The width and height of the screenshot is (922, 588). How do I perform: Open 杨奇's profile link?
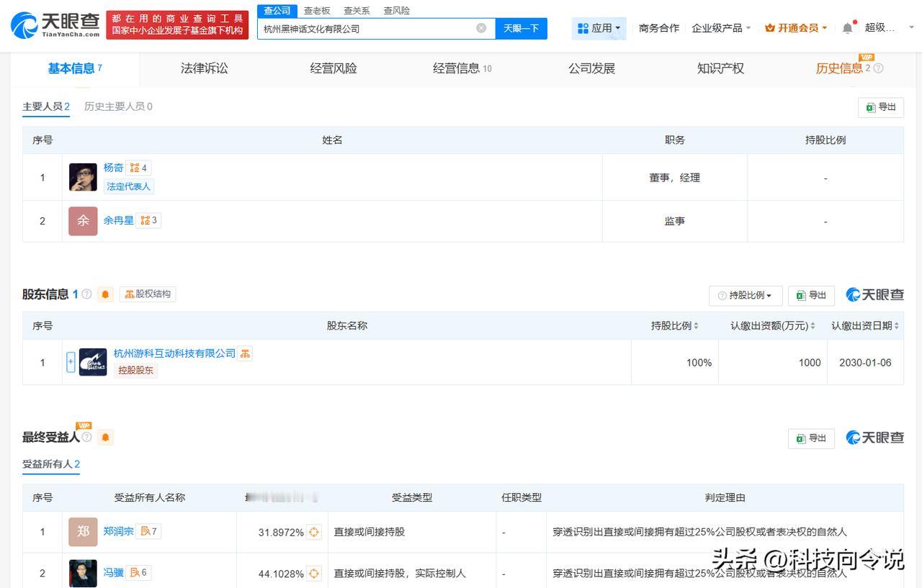[113, 168]
